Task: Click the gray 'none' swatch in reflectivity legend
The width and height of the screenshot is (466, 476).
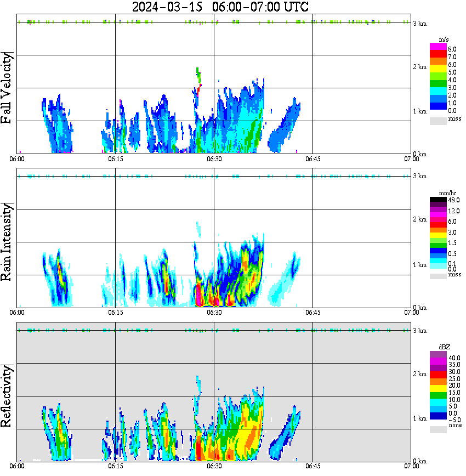Action: point(438,429)
